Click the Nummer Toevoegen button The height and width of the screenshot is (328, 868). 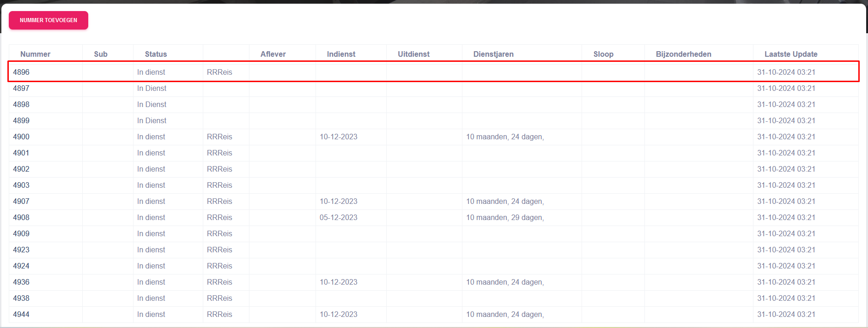pyautogui.click(x=49, y=20)
